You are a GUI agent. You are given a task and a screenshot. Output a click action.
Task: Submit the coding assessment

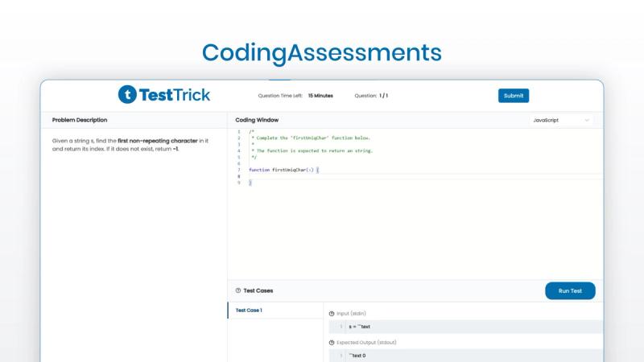click(x=514, y=96)
